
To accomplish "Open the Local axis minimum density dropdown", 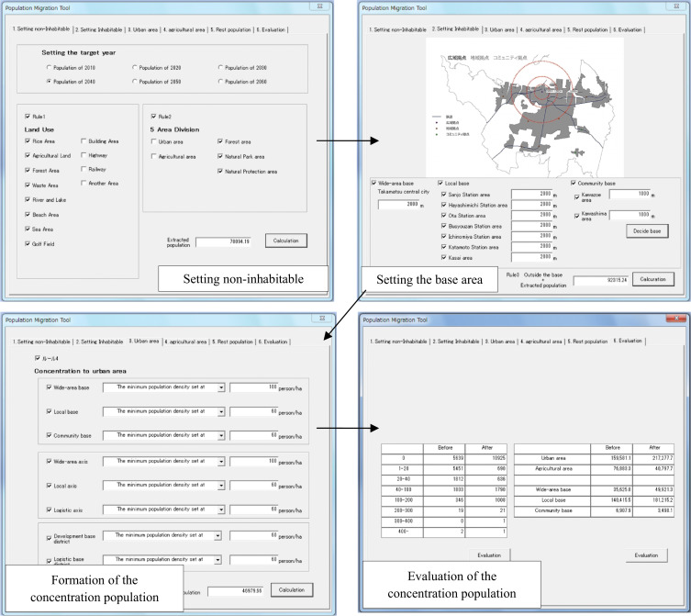I will pos(220,485).
